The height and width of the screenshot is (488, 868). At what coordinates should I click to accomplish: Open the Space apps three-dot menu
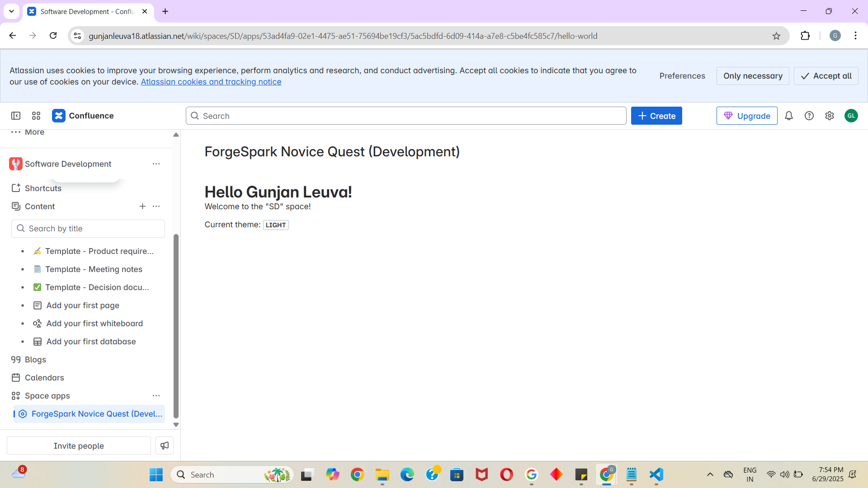coord(156,395)
